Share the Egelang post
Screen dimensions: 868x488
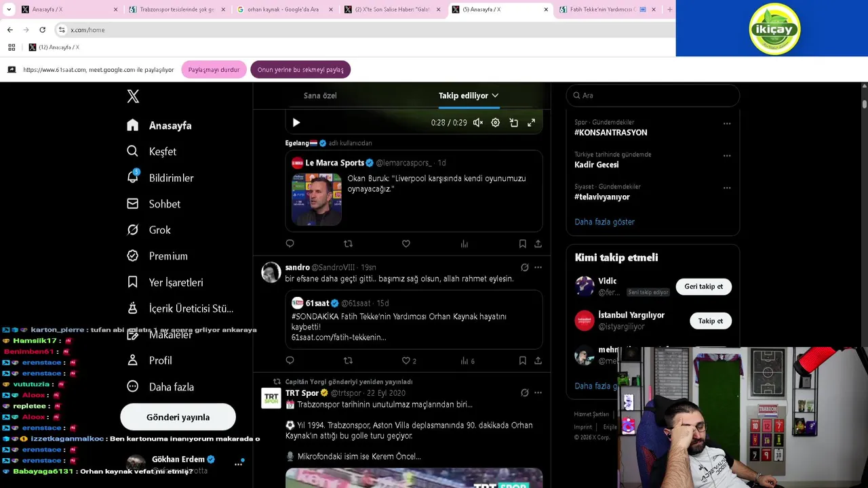538,243
